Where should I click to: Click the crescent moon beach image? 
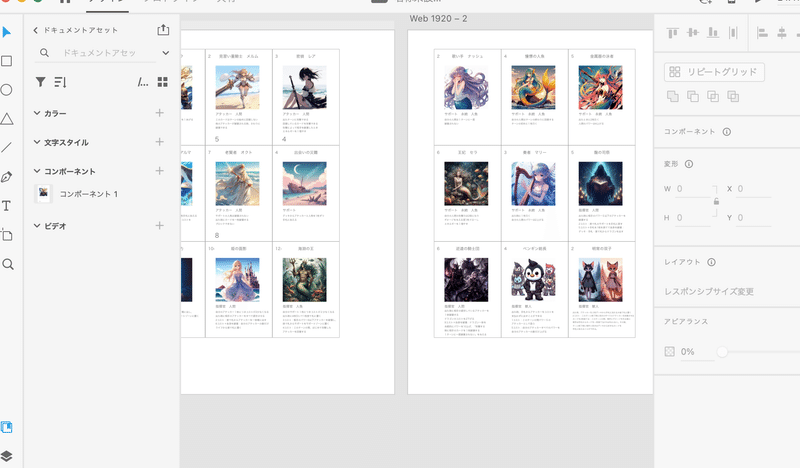(x=305, y=184)
